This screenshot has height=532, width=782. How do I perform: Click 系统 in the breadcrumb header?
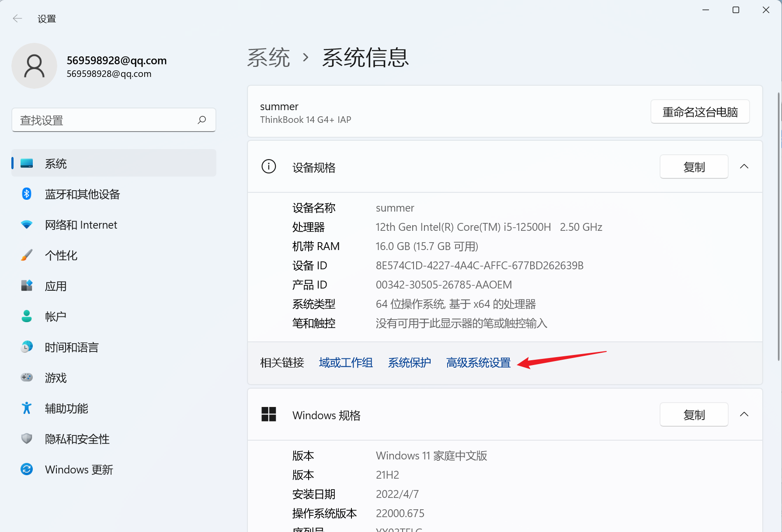point(268,57)
